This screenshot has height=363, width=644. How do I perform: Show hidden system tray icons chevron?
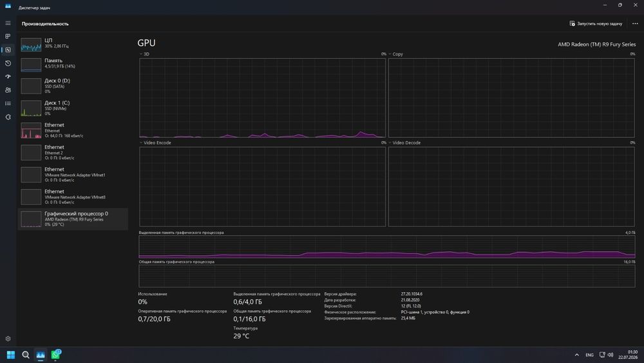pyautogui.click(x=576, y=355)
